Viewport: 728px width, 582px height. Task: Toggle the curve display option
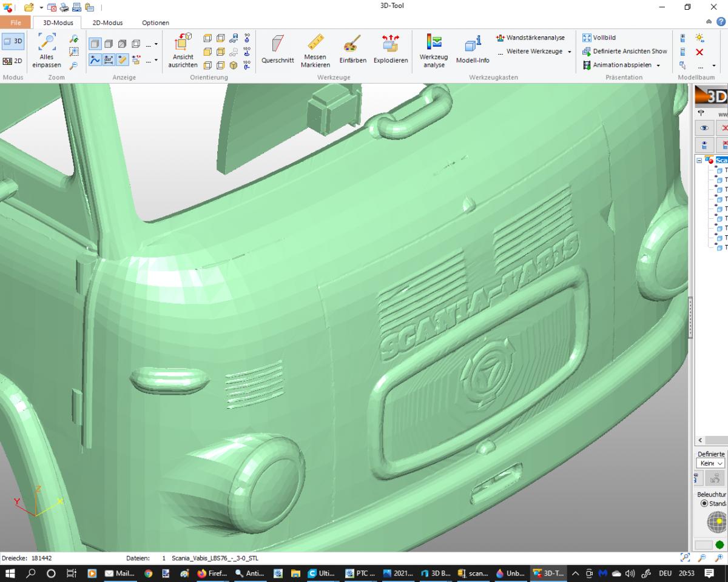point(95,59)
